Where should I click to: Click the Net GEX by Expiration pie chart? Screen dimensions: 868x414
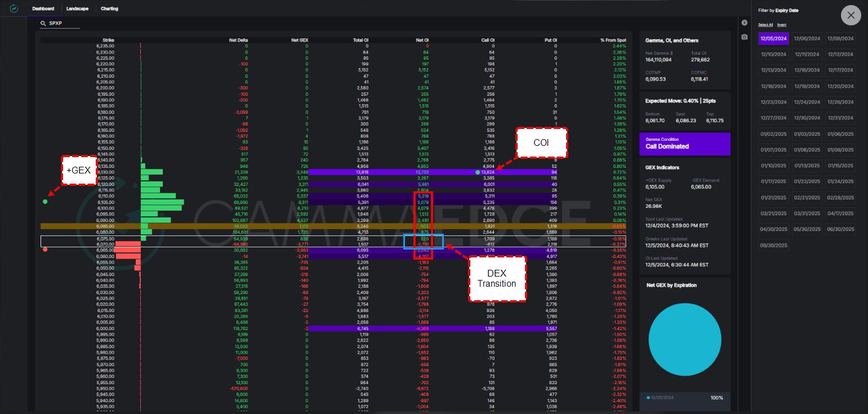pos(685,340)
